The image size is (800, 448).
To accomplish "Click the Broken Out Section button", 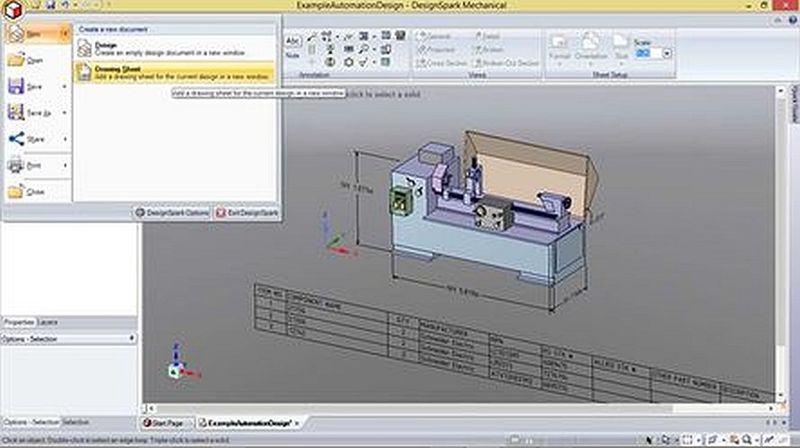I will point(507,63).
